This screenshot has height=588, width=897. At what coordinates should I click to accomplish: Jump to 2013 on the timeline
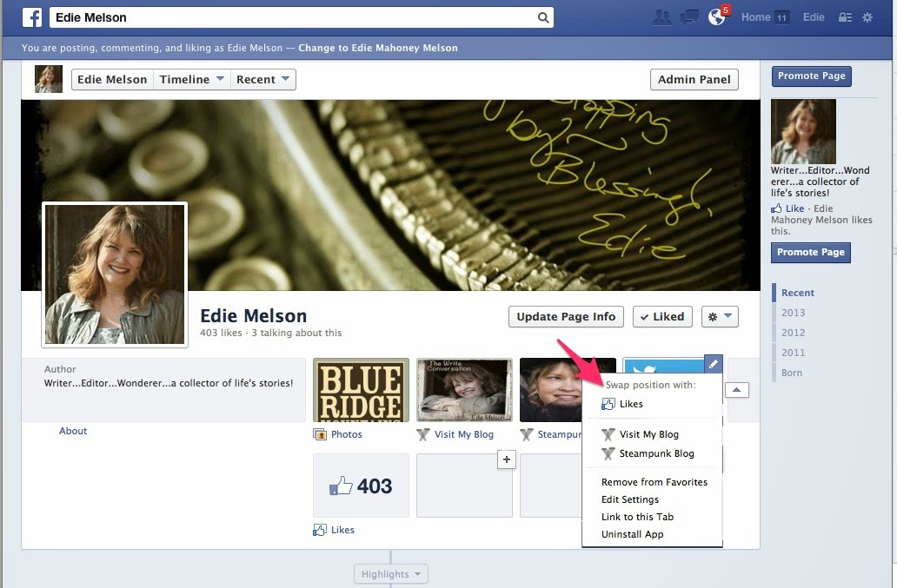[793, 313]
